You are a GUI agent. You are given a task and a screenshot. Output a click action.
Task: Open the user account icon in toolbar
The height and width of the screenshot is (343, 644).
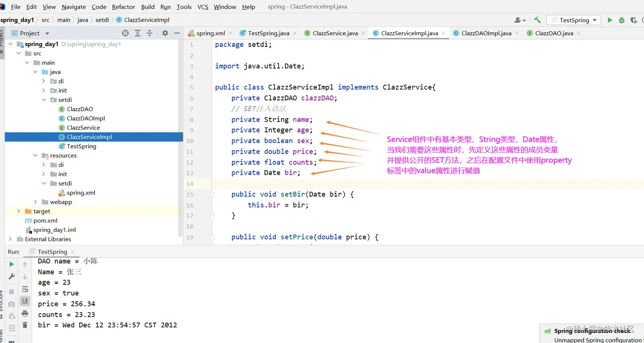(x=520, y=20)
